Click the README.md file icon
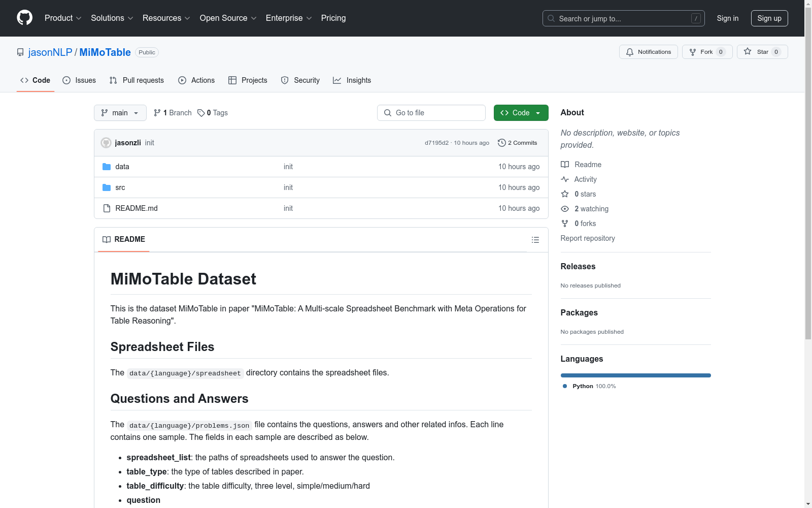Viewport: 812px width, 508px height. (x=107, y=208)
